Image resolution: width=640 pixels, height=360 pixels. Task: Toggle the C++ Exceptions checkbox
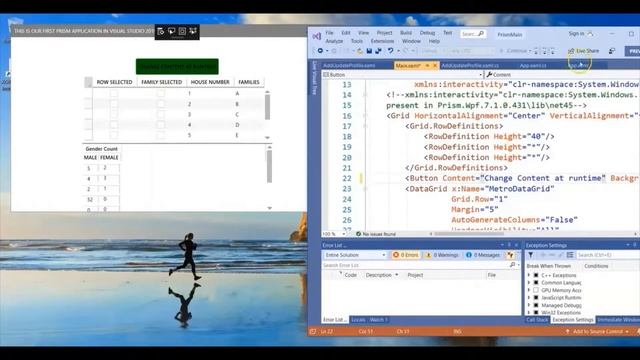pyautogui.click(x=536, y=276)
